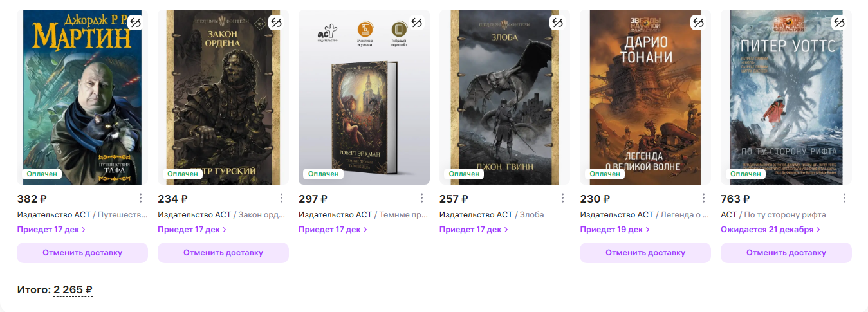Open the three-dot menu next to 257 ₽
Viewport: 868px width, 312px height.
[x=562, y=198]
